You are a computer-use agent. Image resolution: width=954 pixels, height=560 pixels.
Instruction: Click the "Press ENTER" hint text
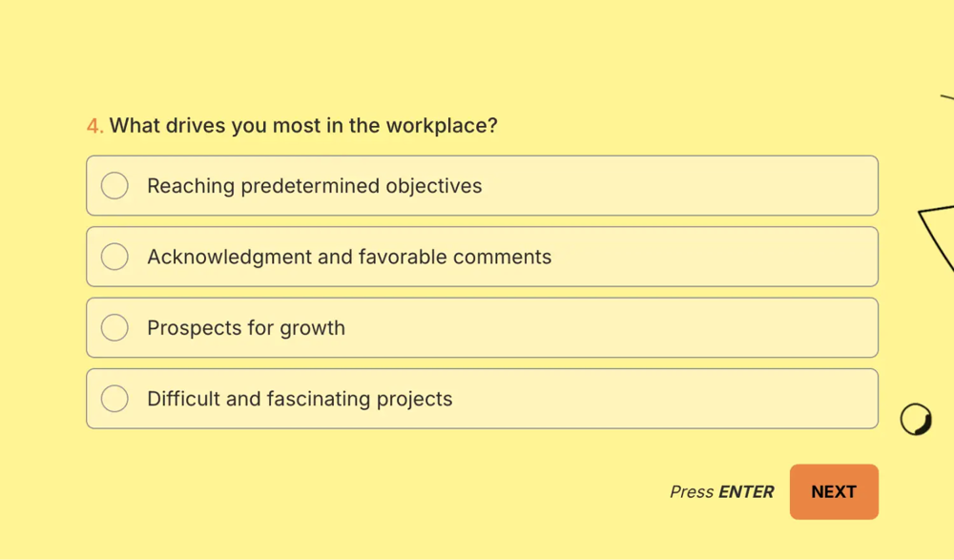(x=721, y=492)
